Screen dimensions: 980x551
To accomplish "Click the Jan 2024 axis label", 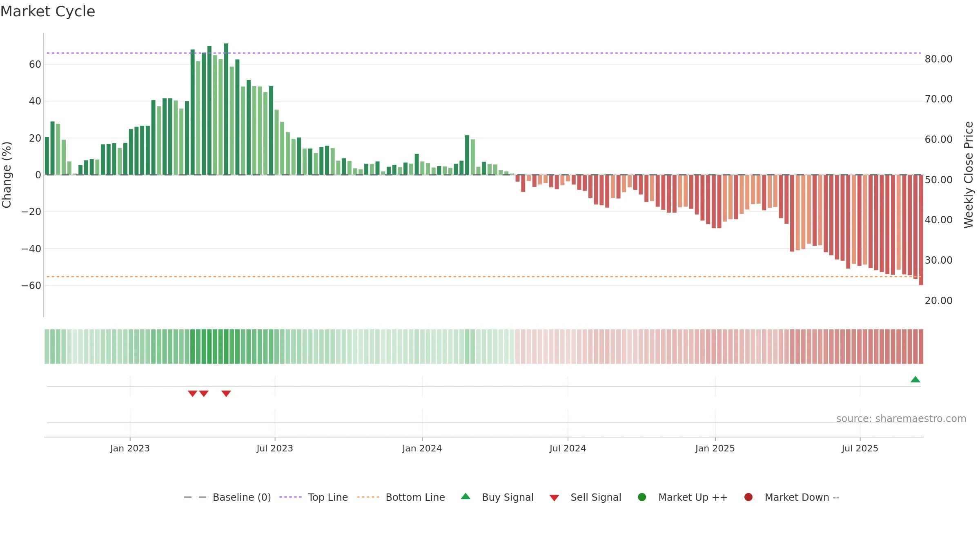I will coord(422,448).
